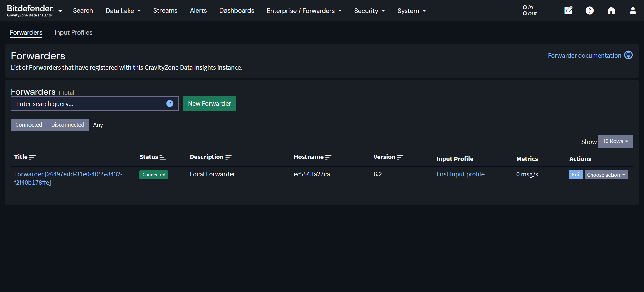
Task: Switch to the Forwarders tab
Action: coord(26,33)
